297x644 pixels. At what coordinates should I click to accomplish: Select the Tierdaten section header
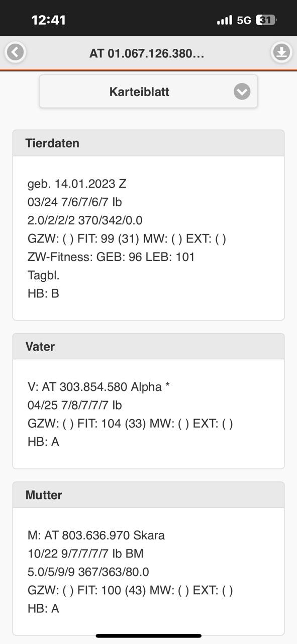click(148, 143)
